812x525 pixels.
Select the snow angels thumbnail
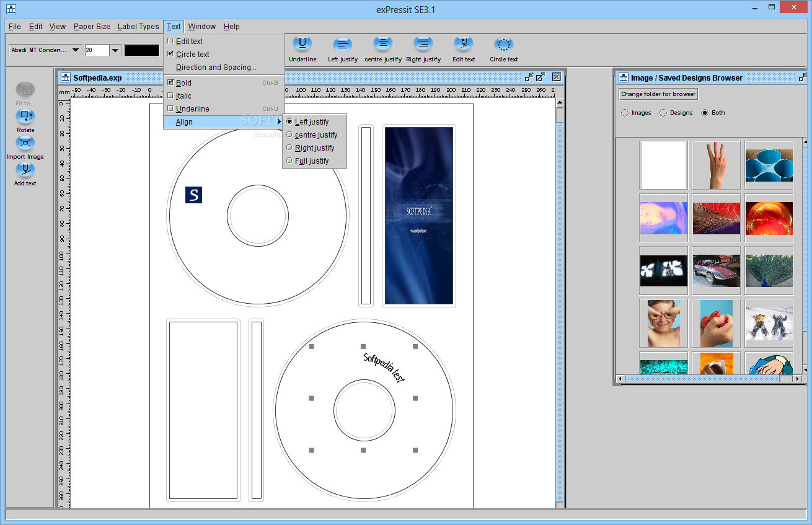click(769, 323)
